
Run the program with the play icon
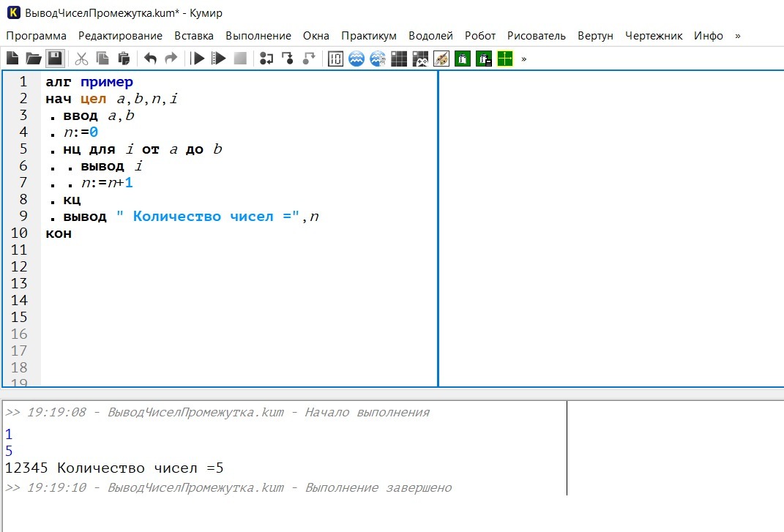point(198,59)
